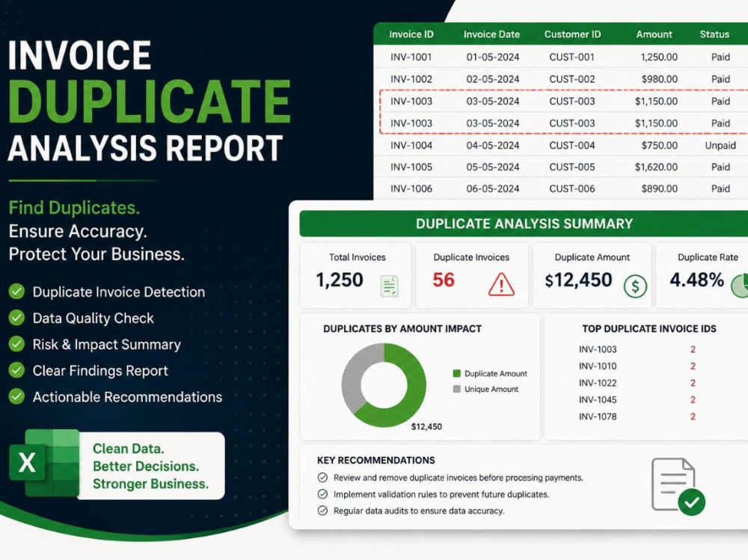
Task: Click the Total Invoices value 1,250
Action: pyautogui.click(x=340, y=280)
